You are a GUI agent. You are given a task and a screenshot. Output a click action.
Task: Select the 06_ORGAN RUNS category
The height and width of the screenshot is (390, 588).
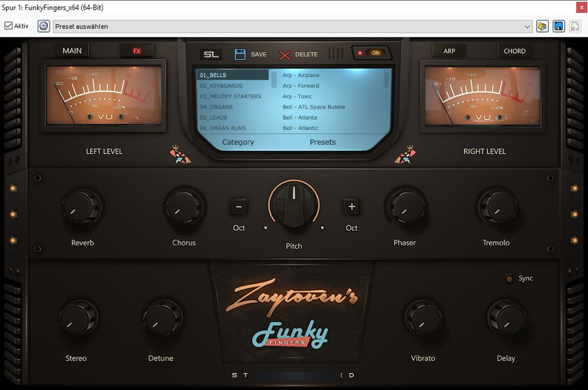click(x=233, y=128)
